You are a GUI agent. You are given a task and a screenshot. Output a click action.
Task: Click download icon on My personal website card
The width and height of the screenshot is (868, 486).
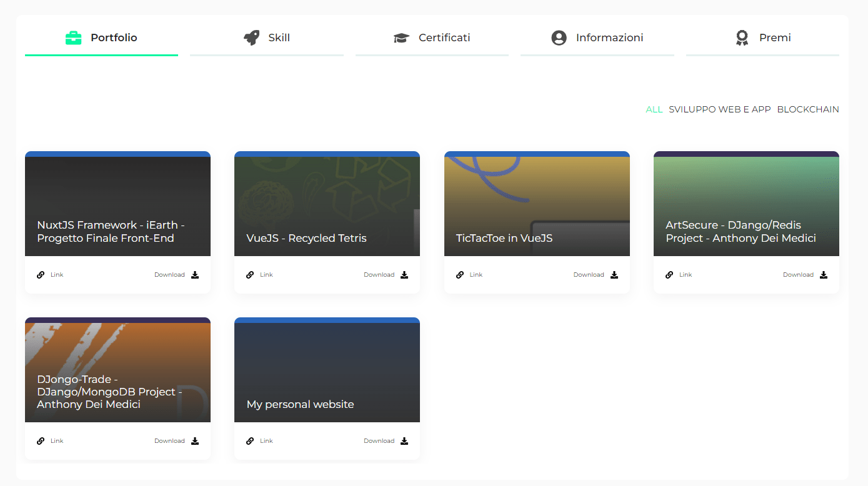point(404,441)
